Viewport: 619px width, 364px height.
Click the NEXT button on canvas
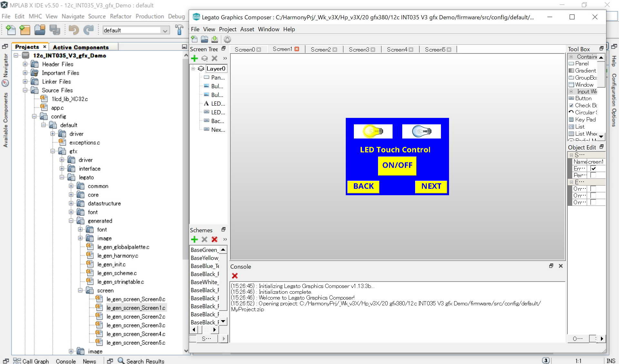click(x=431, y=187)
